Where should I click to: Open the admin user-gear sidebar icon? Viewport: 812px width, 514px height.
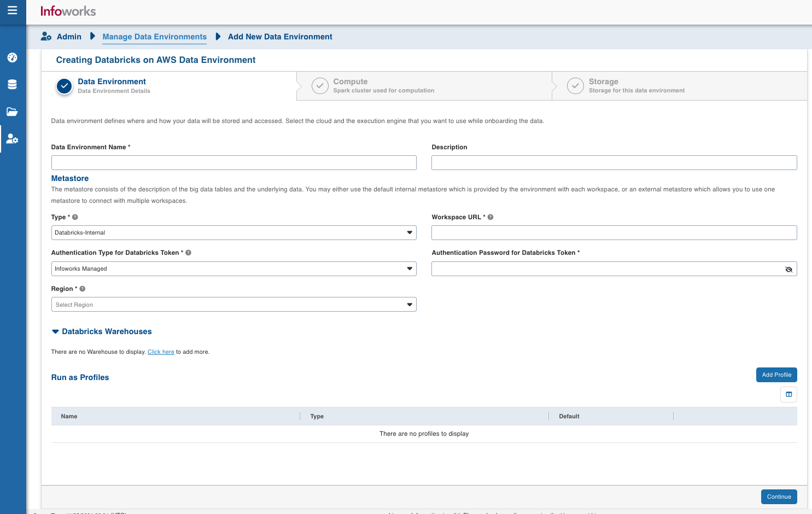tap(12, 139)
